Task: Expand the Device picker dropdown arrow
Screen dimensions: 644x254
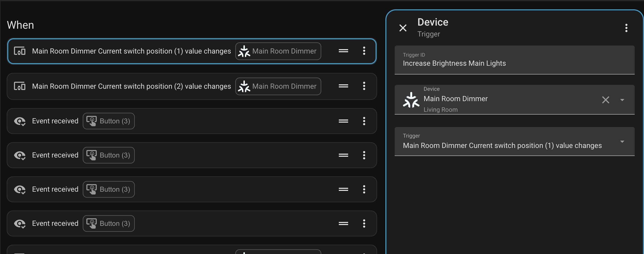Action: click(622, 100)
